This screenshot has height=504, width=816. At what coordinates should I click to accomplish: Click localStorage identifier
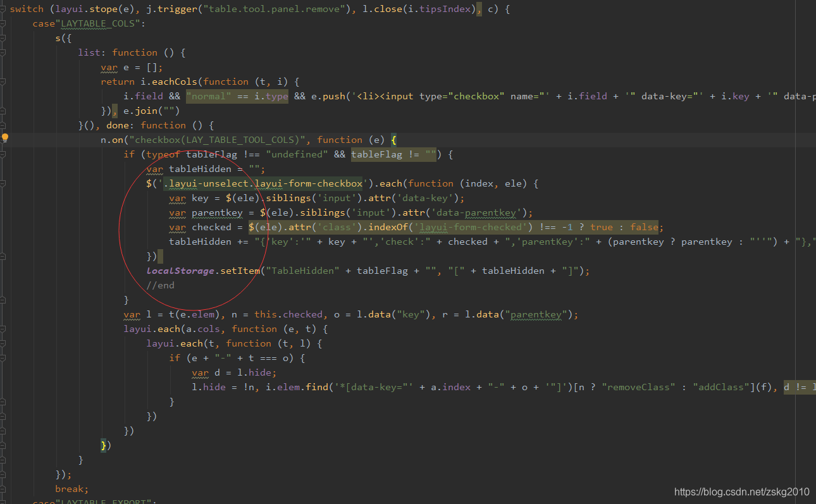click(180, 271)
